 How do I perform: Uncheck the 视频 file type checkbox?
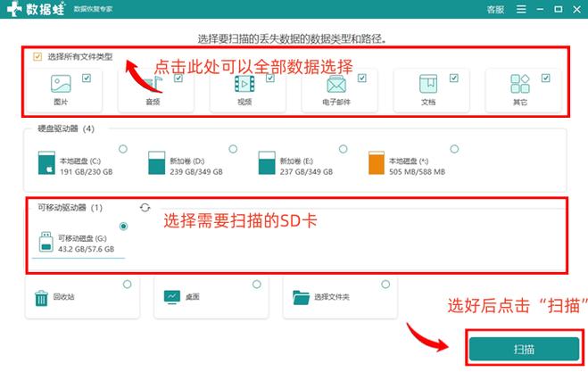tap(270, 78)
